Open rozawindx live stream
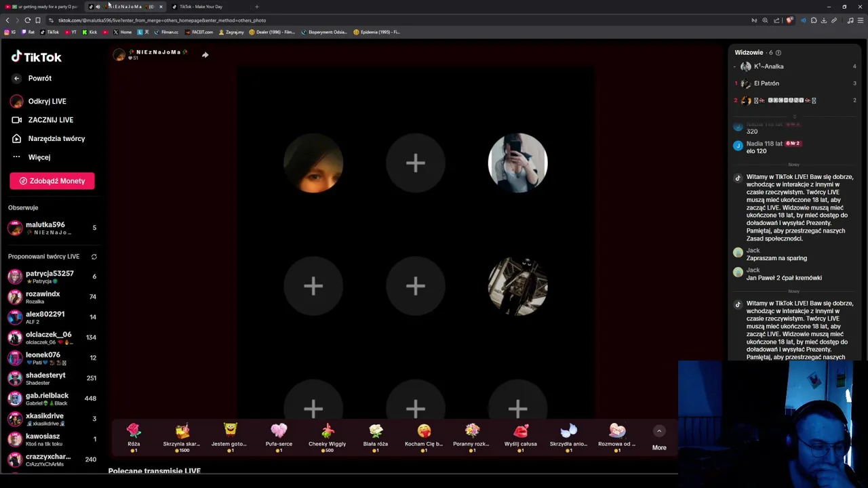The image size is (868, 488). (x=51, y=297)
